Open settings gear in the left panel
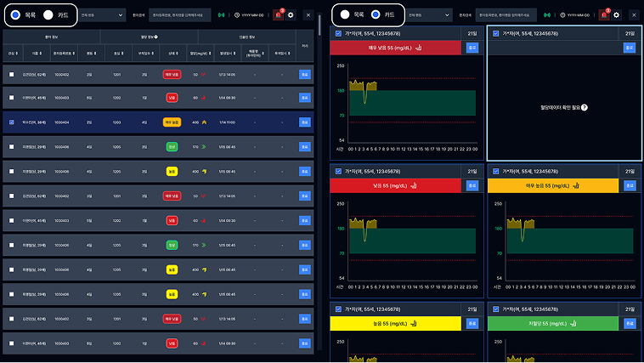Image resolution: width=644 pixels, height=363 pixels. click(x=291, y=15)
